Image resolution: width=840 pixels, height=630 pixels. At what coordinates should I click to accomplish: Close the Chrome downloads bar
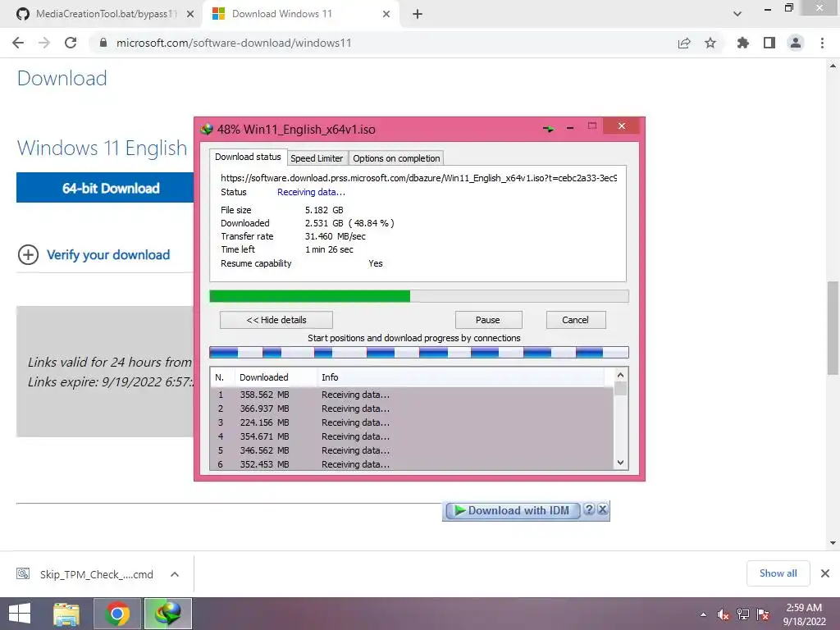[825, 573]
